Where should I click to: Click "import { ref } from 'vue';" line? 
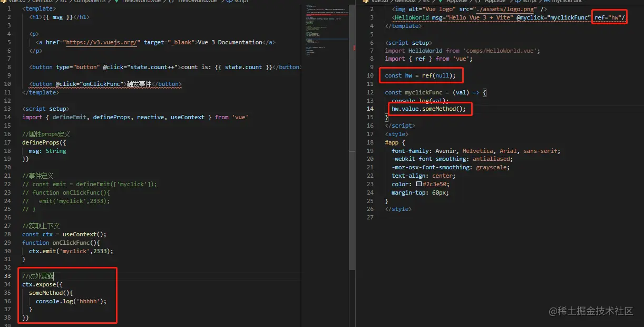coord(429,59)
